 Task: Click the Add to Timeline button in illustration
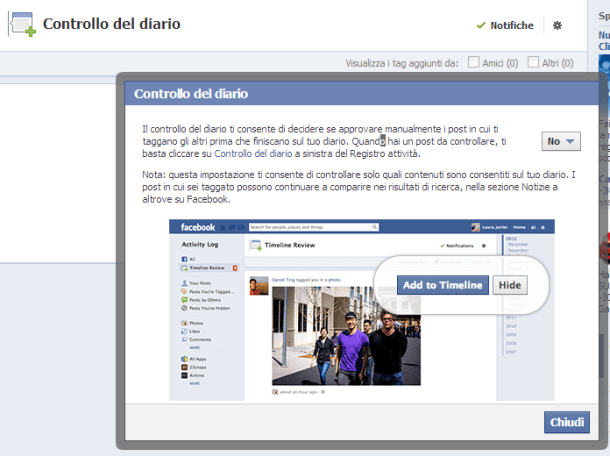click(x=443, y=285)
